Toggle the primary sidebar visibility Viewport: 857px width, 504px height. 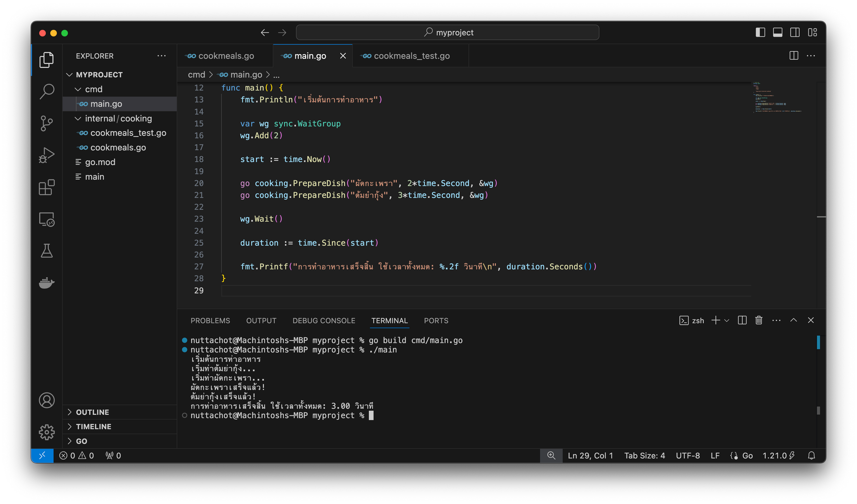(x=760, y=32)
